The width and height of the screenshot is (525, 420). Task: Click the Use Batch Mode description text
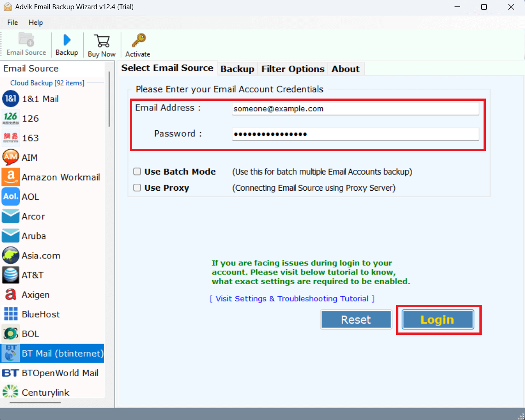(322, 172)
